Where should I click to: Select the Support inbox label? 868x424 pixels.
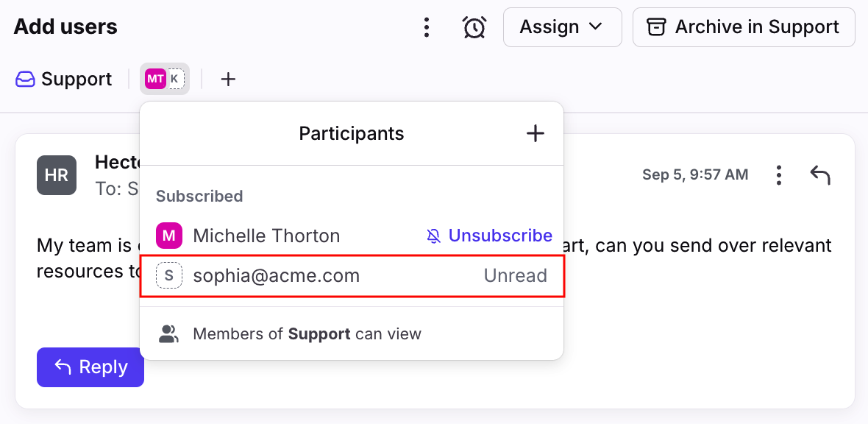(x=63, y=79)
